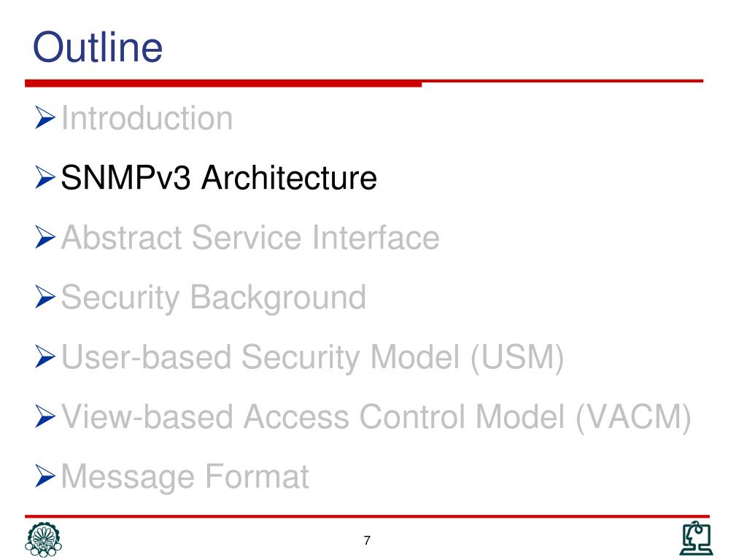This screenshot has width=747, height=560.
Task: Choose the Security Background entry
Action: [214, 298]
